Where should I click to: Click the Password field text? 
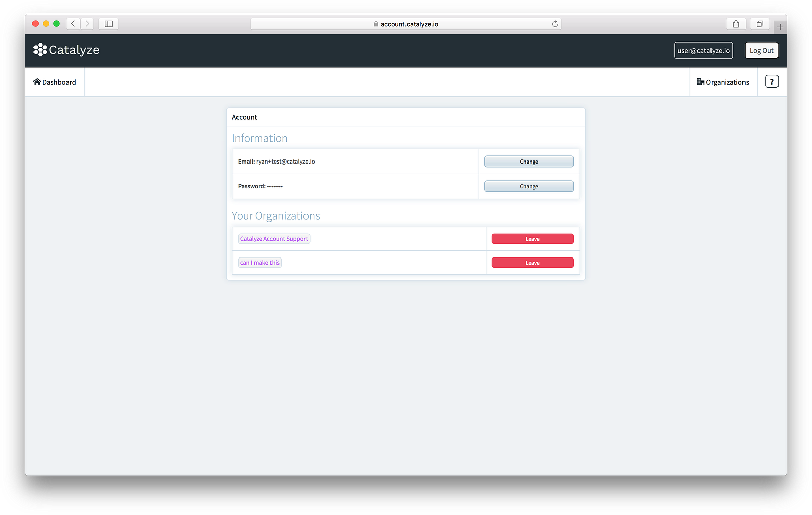click(x=260, y=186)
